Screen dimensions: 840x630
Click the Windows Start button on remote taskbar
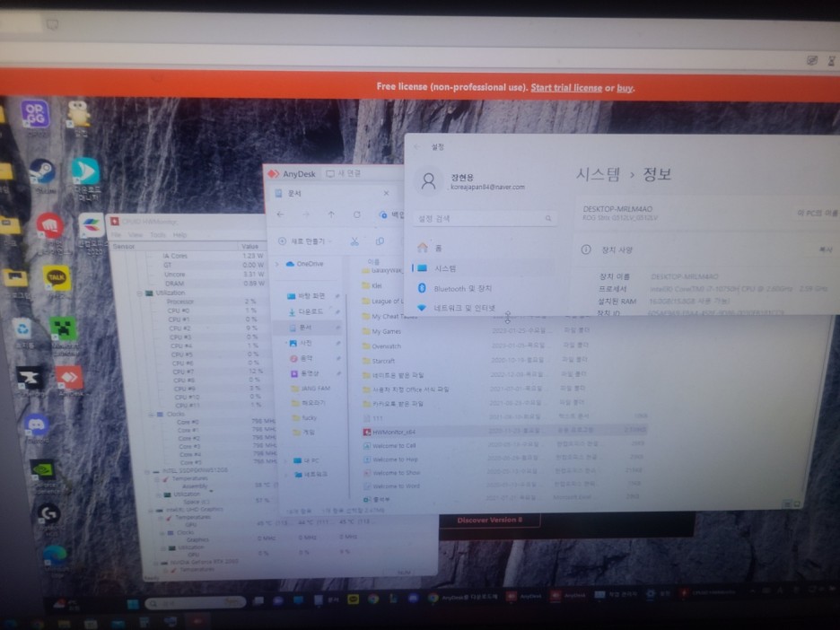tap(132, 604)
